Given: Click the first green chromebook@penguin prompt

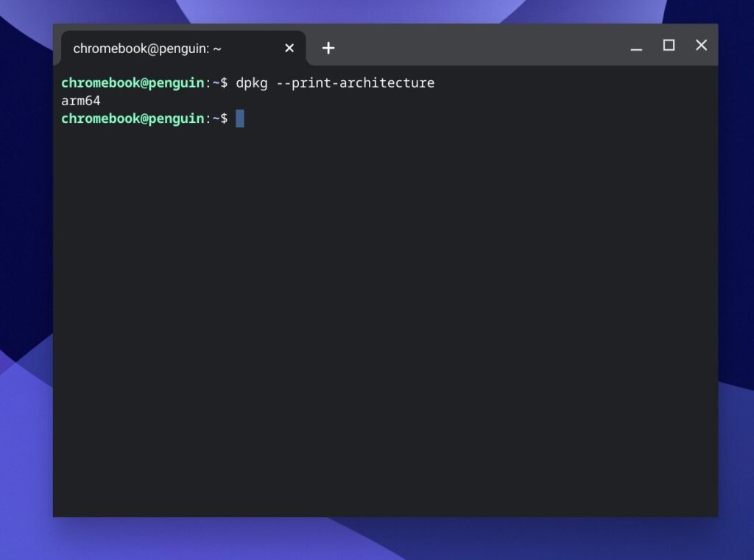Looking at the screenshot, I should coord(133,82).
